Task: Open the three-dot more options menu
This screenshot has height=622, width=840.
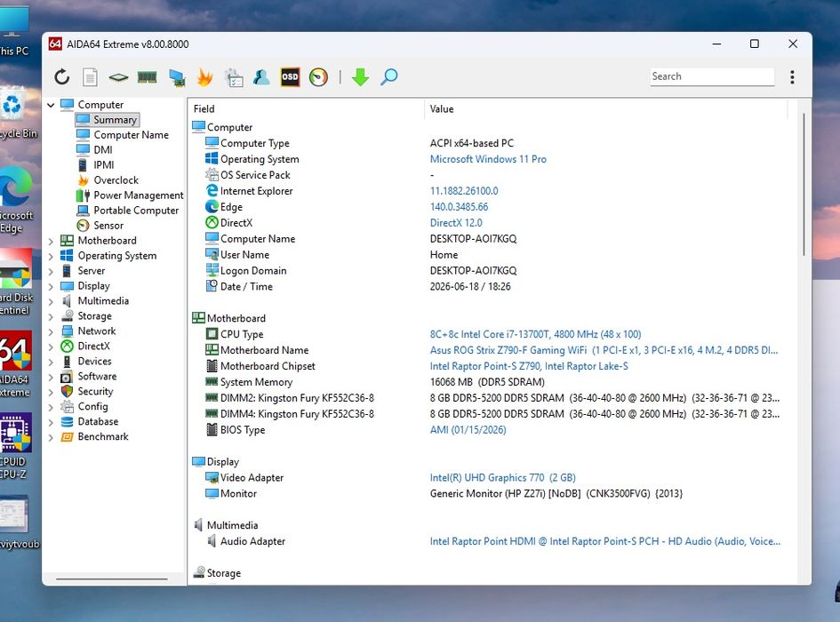Action: pyautogui.click(x=792, y=77)
